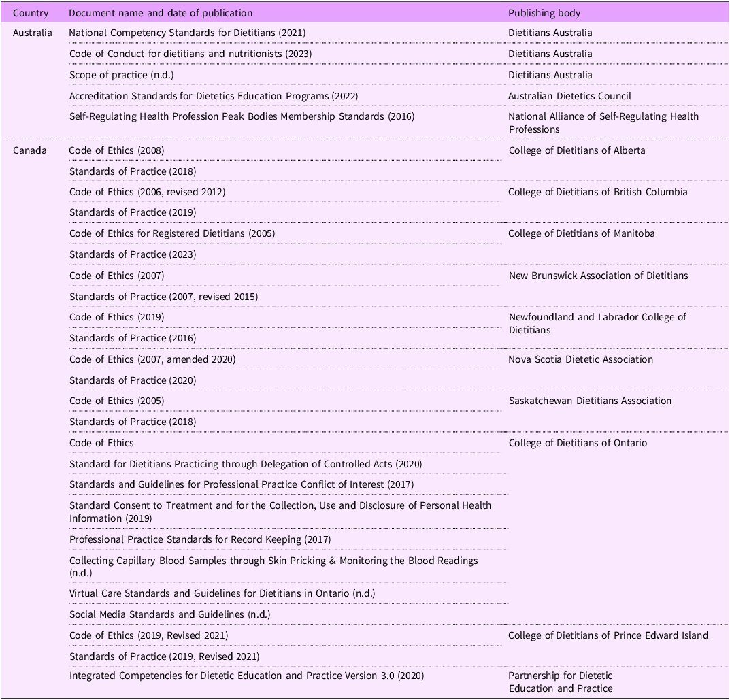Click 'Self-Regulating Health Profession Peak Bodies Membership Standards (2016)'
The width and height of the screenshot is (730, 700).
tap(242, 116)
